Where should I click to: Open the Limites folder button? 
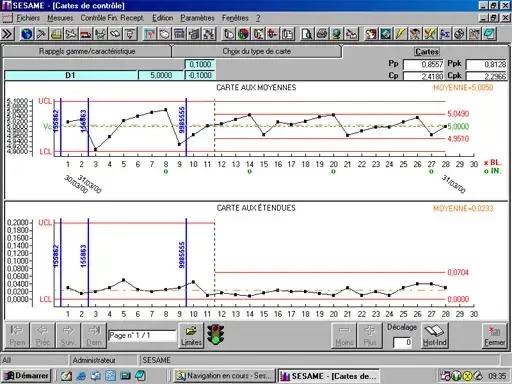191,335
